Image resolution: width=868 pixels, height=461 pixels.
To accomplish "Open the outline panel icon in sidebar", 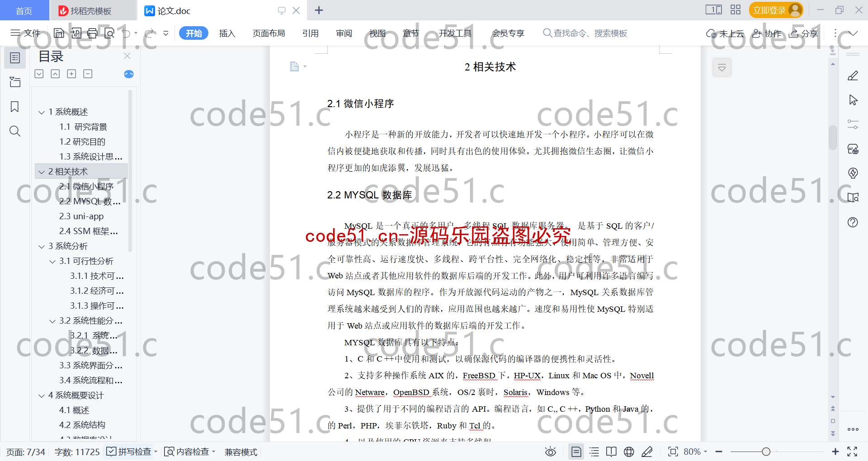I will tap(15, 58).
